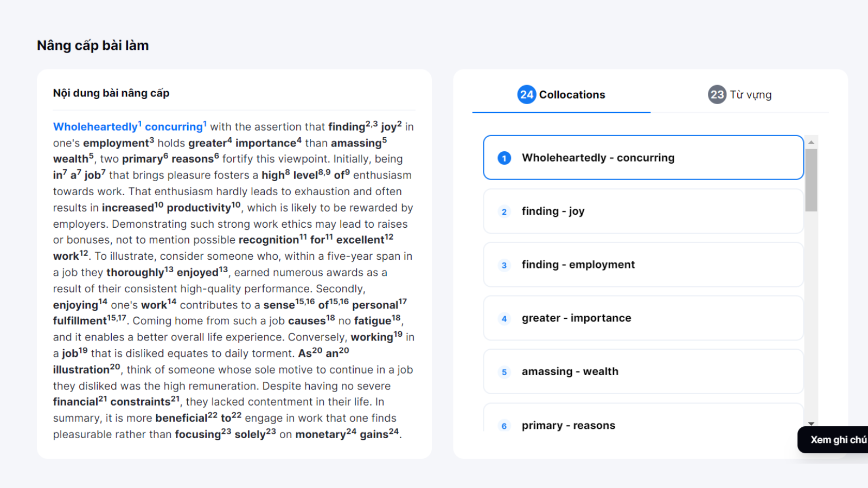Switch to the Từ vựng tab

point(750,95)
